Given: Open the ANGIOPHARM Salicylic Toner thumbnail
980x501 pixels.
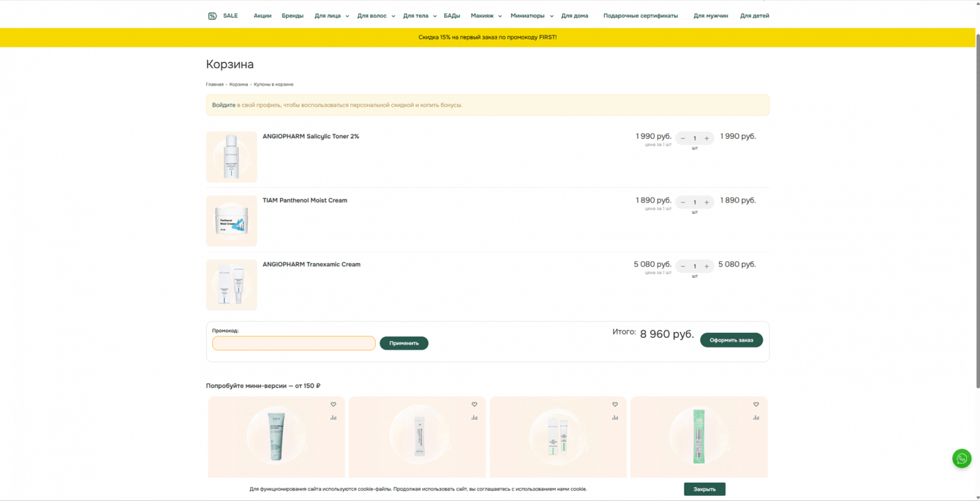Looking at the screenshot, I should coord(232,157).
